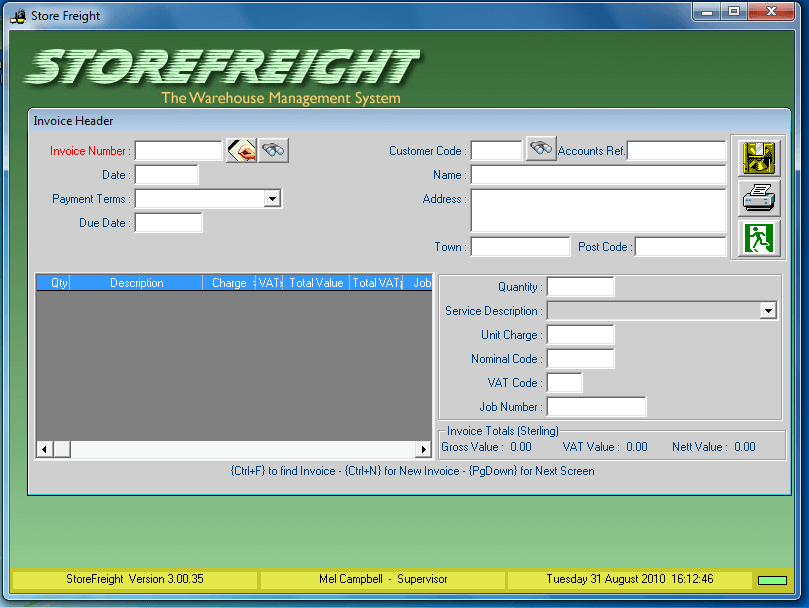809x608 pixels.
Task: Click the Invoice Header panel title
Action: click(73, 121)
